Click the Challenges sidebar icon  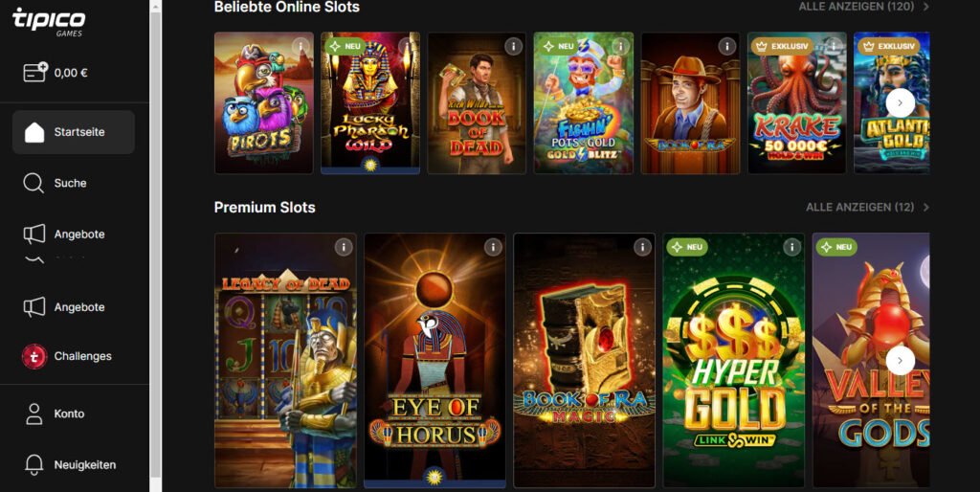click(34, 356)
